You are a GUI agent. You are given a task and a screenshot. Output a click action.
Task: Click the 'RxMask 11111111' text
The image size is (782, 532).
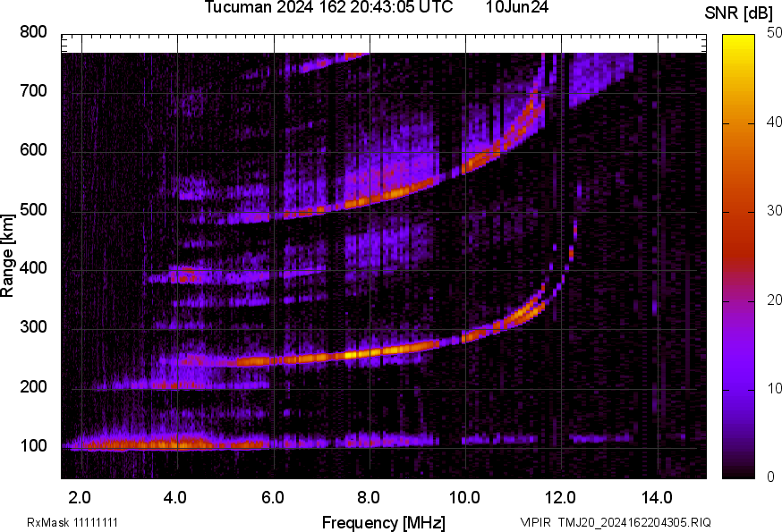tap(72, 522)
